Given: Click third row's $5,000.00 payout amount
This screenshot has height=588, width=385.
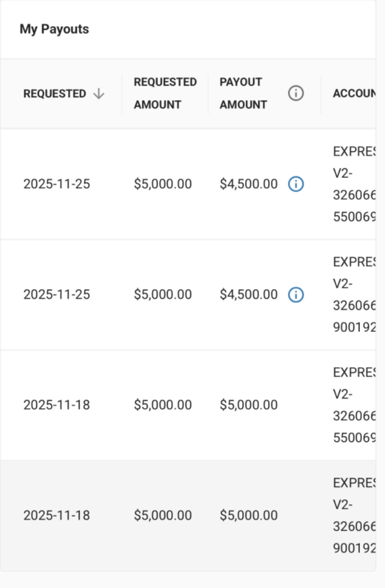Looking at the screenshot, I should tap(249, 405).
